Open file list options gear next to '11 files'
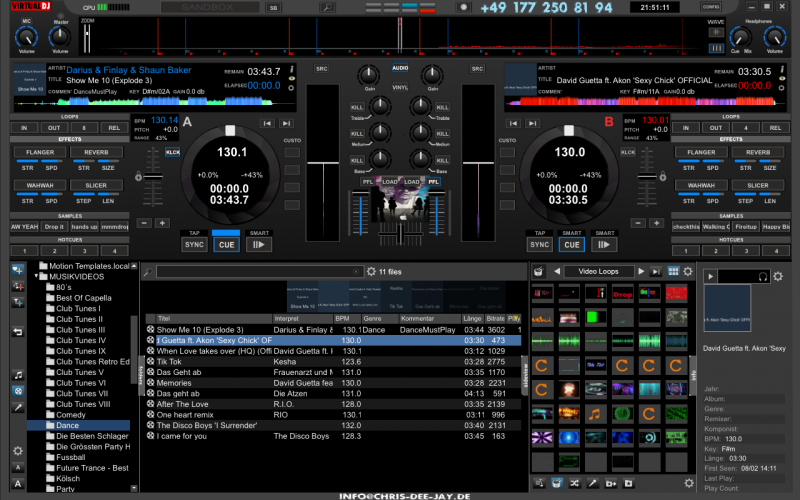The image size is (800, 500). (x=371, y=271)
